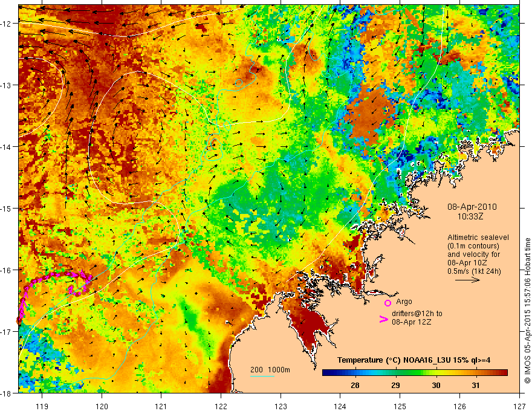Click the colorbar tick label 29
532x411 pixels.
pyautogui.click(x=395, y=386)
